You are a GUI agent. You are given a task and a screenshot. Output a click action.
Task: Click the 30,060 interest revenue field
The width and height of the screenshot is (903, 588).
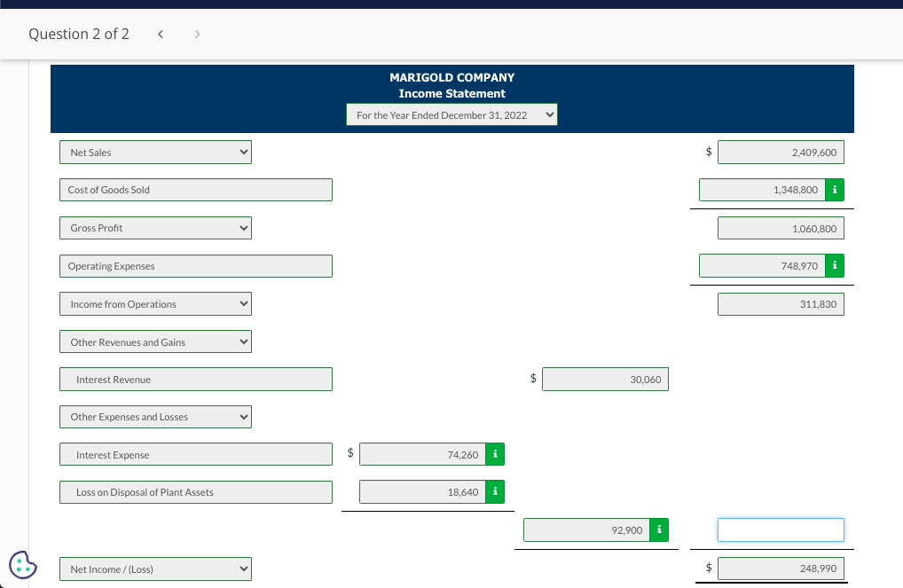[605, 379]
